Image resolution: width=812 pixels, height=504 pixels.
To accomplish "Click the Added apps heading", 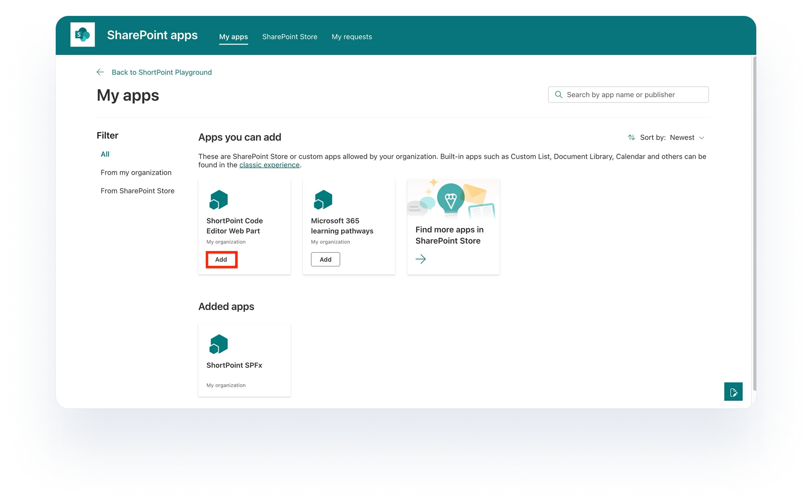I will coord(226,307).
